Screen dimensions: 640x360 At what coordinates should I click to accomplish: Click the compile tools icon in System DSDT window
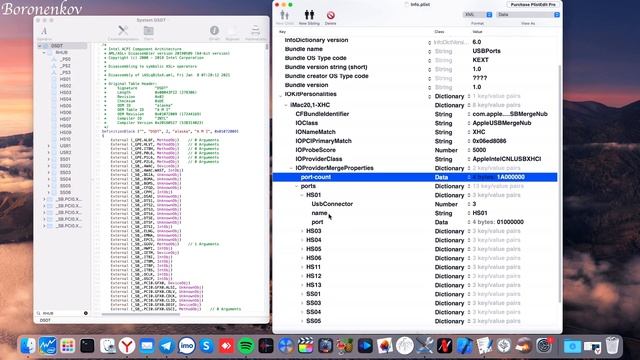click(123, 31)
